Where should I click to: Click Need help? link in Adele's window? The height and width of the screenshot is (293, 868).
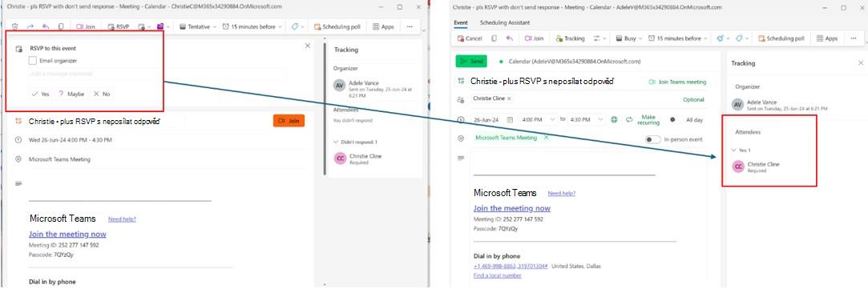561,193
